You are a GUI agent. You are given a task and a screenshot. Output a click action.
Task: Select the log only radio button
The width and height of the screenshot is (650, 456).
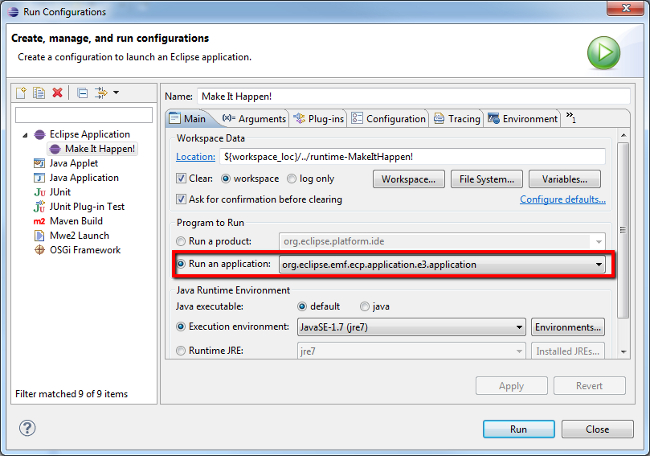(x=292, y=179)
